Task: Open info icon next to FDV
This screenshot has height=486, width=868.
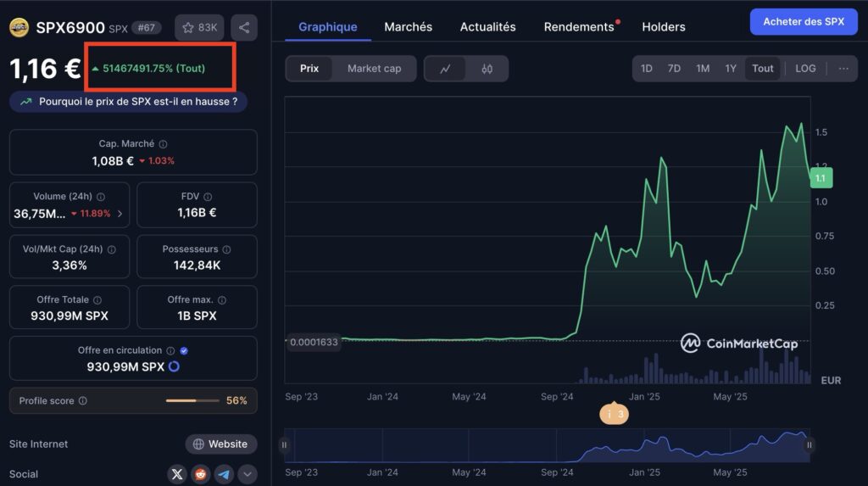Action: click(x=208, y=197)
